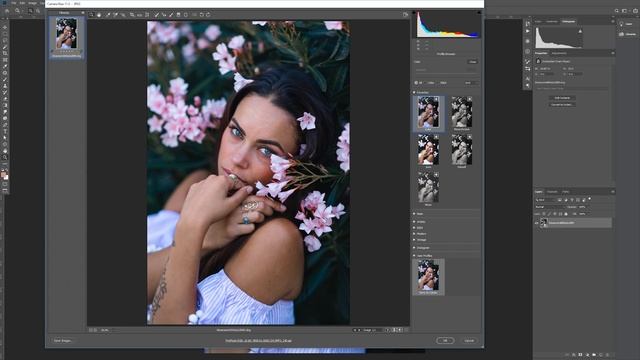Select the Graduated Filter tool in Camera Raw

(178, 15)
